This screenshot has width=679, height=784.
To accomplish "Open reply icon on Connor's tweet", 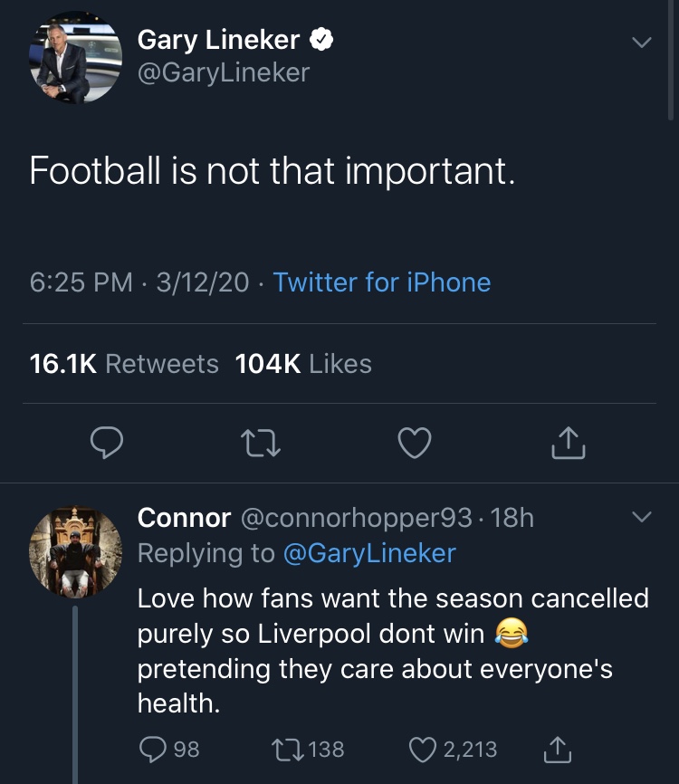I will 154,749.
